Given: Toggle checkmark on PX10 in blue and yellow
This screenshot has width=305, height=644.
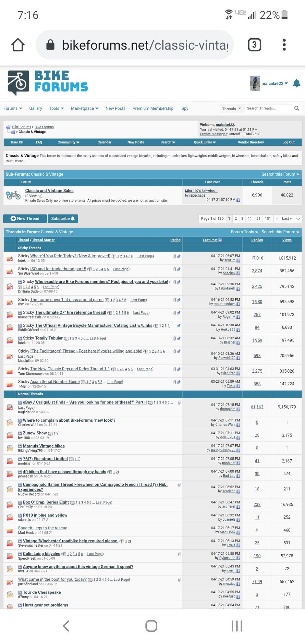Looking at the screenshot, I should tap(20, 515).
